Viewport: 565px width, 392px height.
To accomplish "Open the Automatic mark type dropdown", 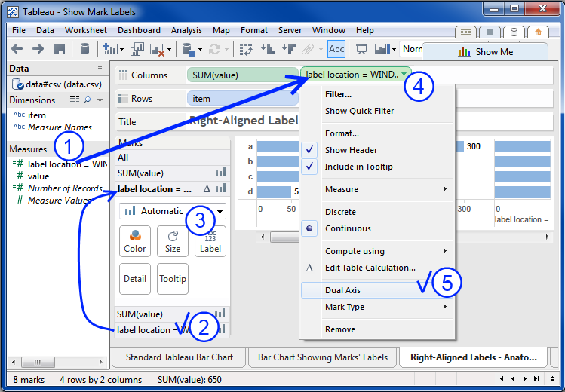I will (x=173, y=211).
